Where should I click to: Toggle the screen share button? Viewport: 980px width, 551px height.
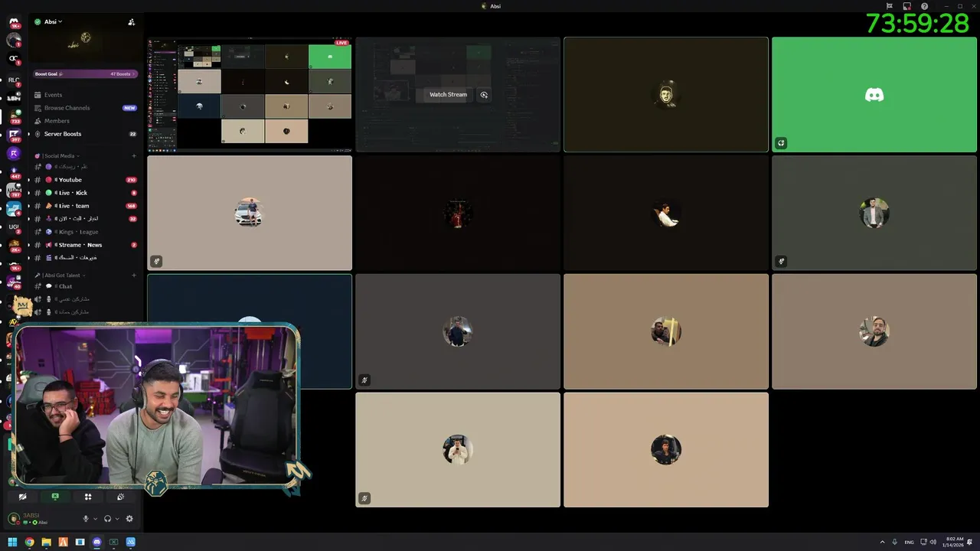[x=55, y=497]
